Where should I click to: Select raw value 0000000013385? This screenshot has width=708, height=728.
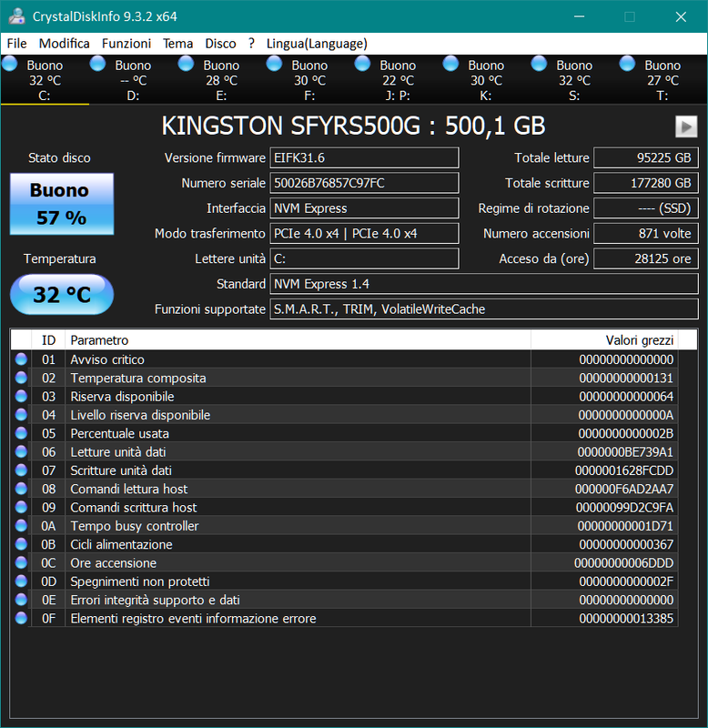click(626, 619)
